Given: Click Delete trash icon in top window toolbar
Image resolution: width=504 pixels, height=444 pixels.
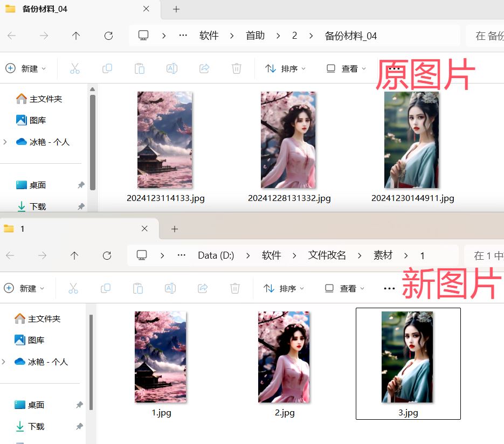Looking at the screenshot, I should pyautogui.click(x=237, y=68).
